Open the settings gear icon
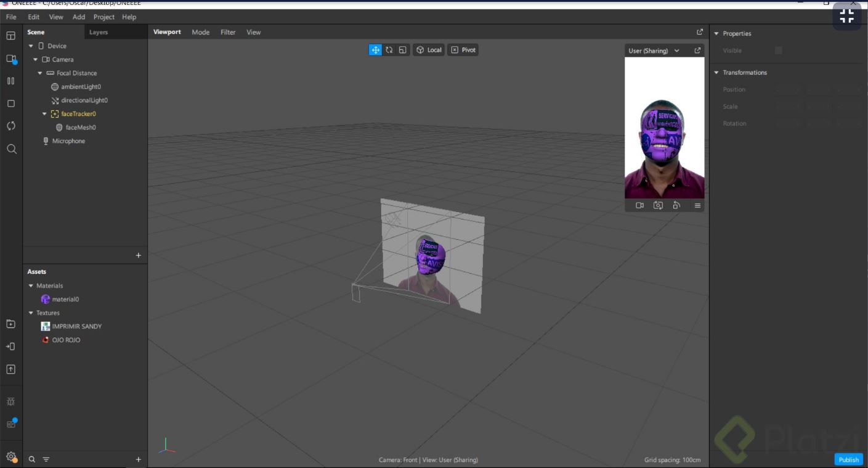The image size is (868, 468). pos(10,457)
